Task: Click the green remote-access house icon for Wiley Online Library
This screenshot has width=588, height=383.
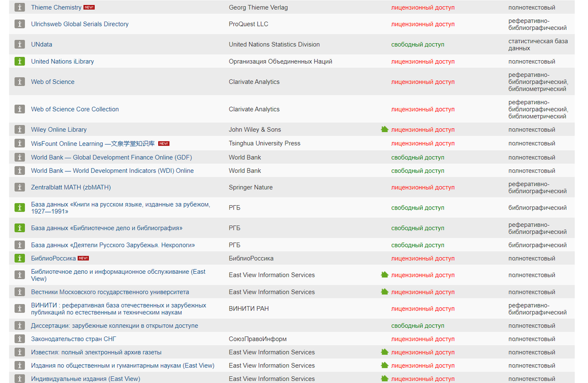Action: coord(385,129)
